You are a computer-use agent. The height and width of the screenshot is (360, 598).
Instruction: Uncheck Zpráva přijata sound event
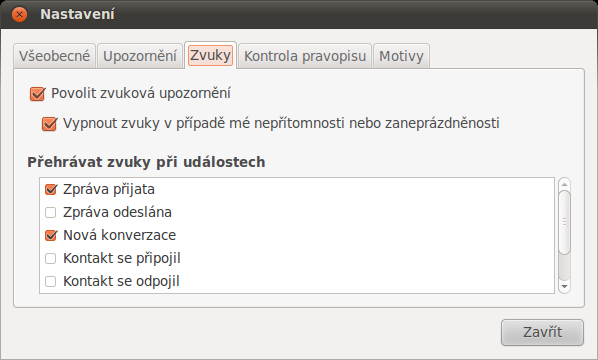point(51,189)
